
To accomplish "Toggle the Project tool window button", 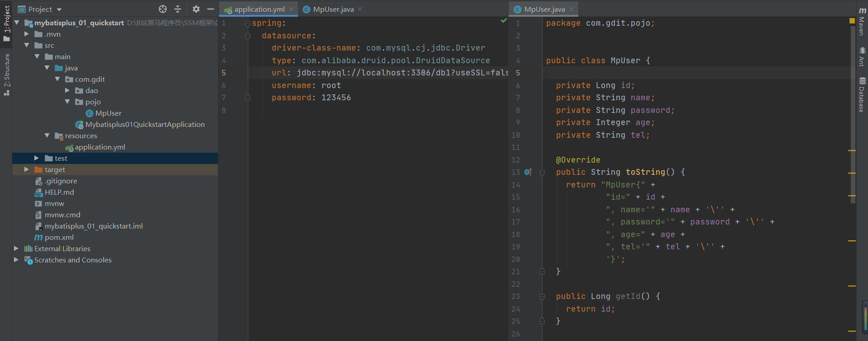I will point(6,23).
